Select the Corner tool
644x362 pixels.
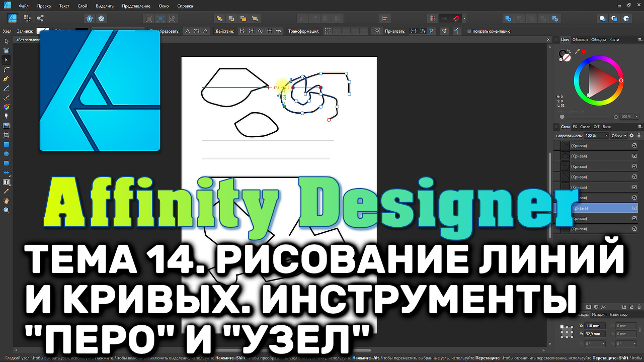click(7, 69)
